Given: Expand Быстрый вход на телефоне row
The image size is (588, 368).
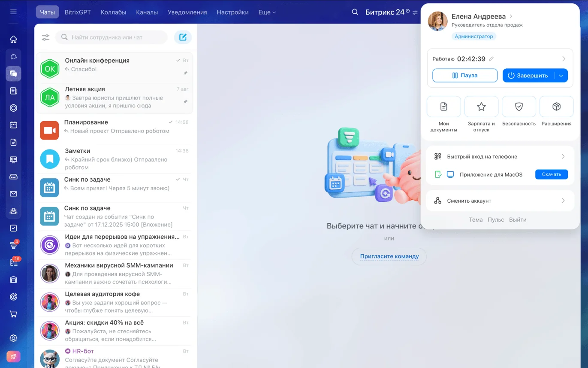Looking at the screenshot, I should 500,157.
